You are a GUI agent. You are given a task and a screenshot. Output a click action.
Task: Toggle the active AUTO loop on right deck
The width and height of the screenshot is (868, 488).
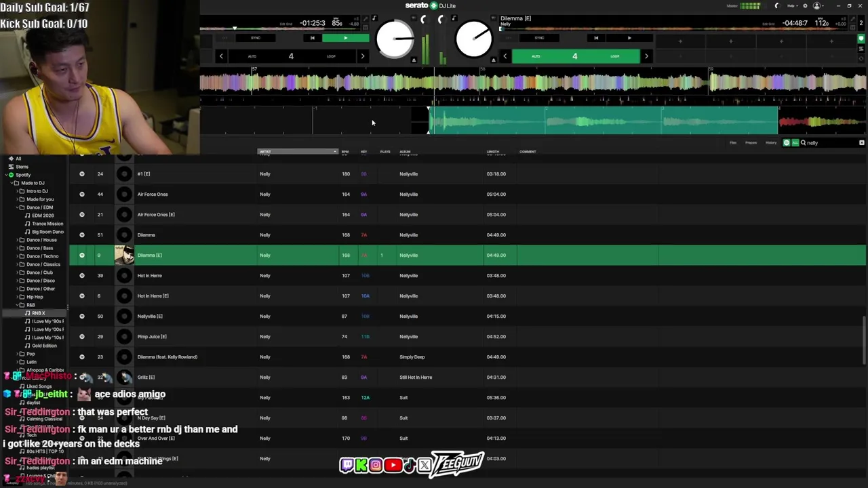pos(536,56)
